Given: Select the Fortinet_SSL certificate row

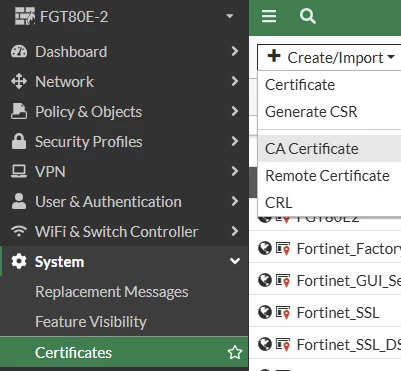Looking at the screenshot, I should point(325,312).
